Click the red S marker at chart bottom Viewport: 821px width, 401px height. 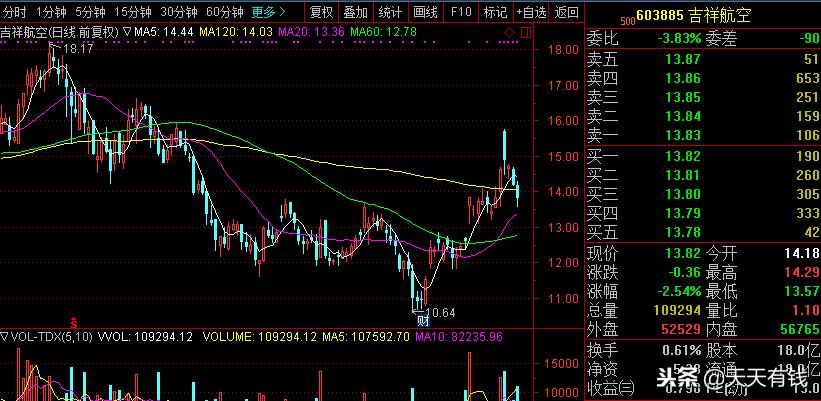point(60,341)
